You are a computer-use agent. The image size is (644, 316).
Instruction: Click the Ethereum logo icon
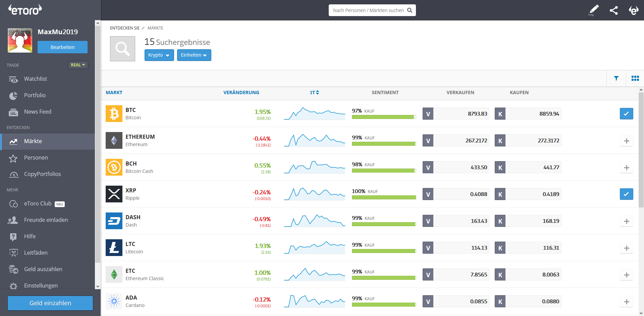114,140
